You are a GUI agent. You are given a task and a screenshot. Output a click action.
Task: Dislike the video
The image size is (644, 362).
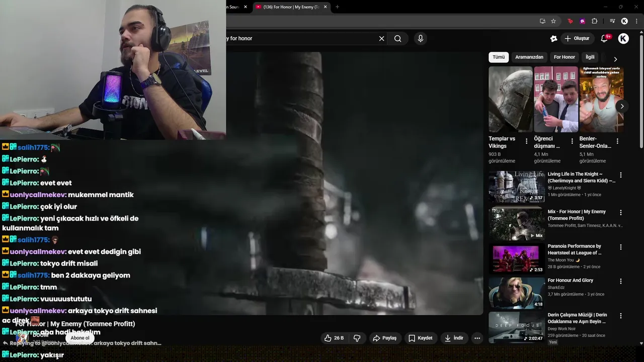(357, 338)
